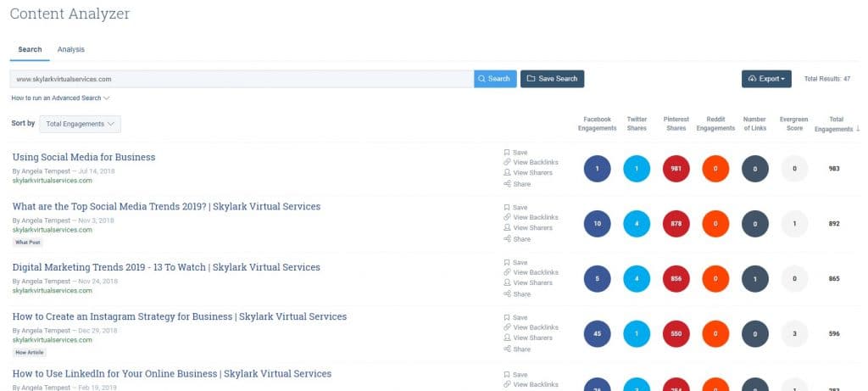Click Evergreen Score circle showing 3
The height and width of the screenshot is (391, 868).
[794, 334]
